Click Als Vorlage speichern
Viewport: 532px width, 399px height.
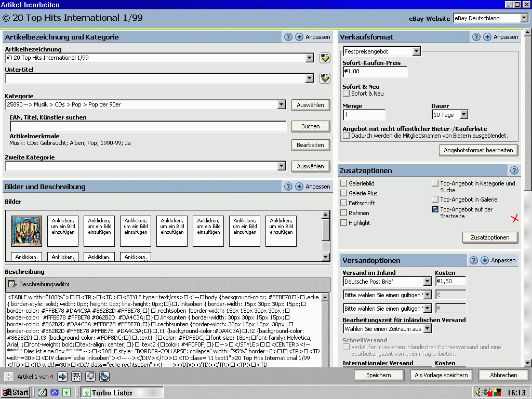point(441,375)
